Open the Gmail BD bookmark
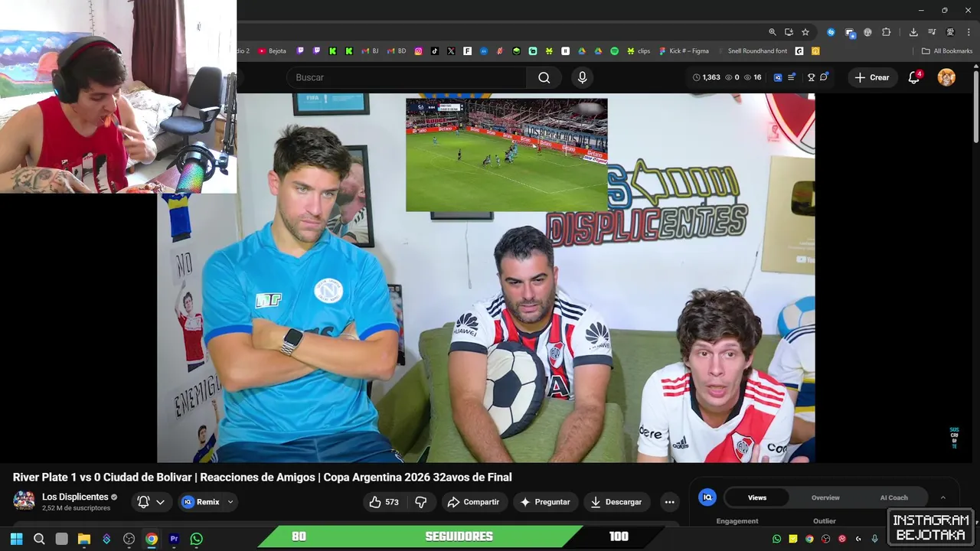This screenshot has width=980, height=551. [x=397, y=51]
